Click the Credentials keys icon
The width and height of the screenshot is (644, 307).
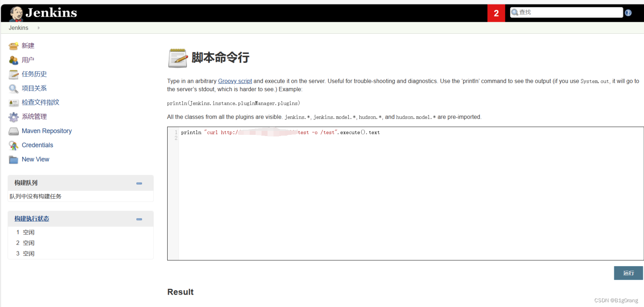click(x=13, y=146)
